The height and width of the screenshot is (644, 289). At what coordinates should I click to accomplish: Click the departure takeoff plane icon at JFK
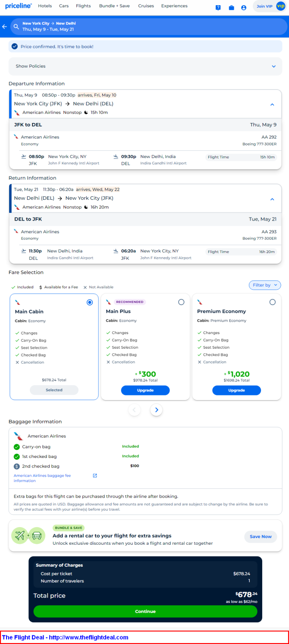(23, 157)
